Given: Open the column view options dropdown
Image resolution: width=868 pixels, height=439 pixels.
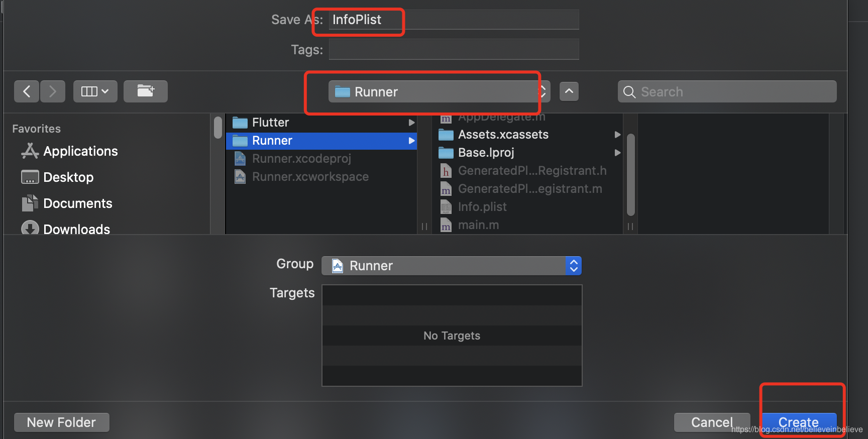Looking at the screenshot, I should 95,91.
